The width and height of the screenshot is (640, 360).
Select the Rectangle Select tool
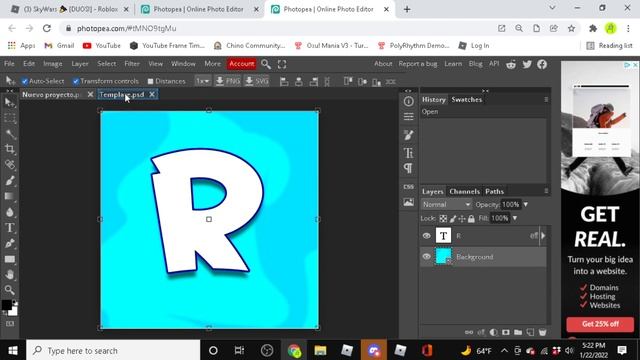coord(10,118)
